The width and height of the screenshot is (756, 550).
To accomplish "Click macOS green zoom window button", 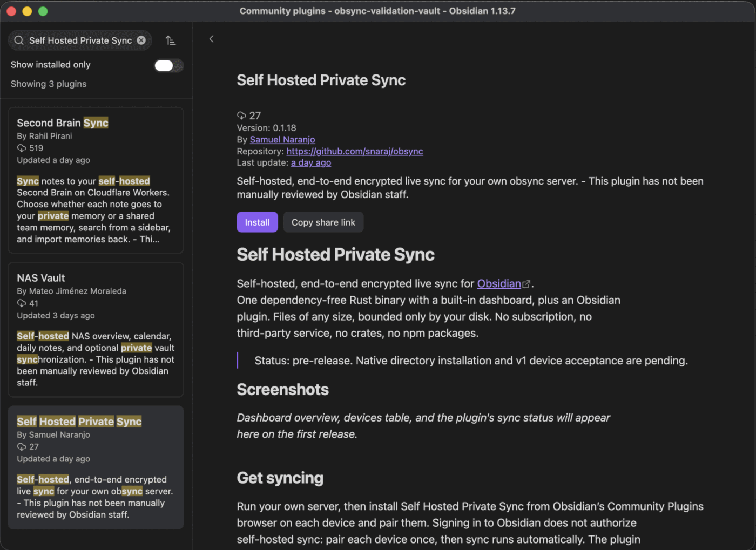I will click(43, 11).
